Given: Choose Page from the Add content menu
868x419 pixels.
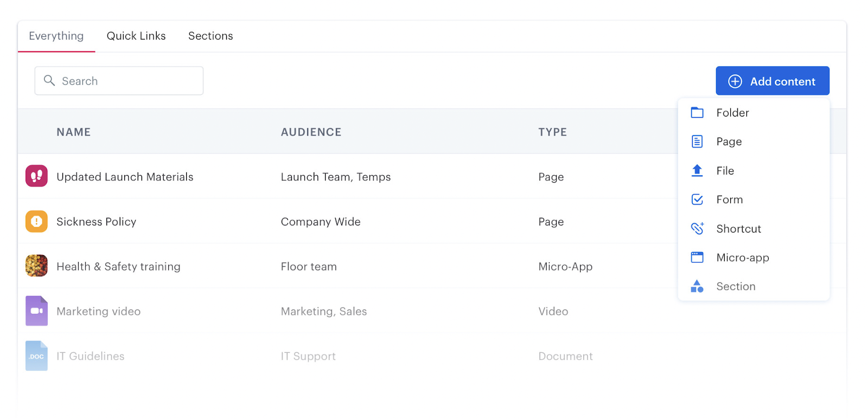Looking at the screenshot, I should pos(729,141).
